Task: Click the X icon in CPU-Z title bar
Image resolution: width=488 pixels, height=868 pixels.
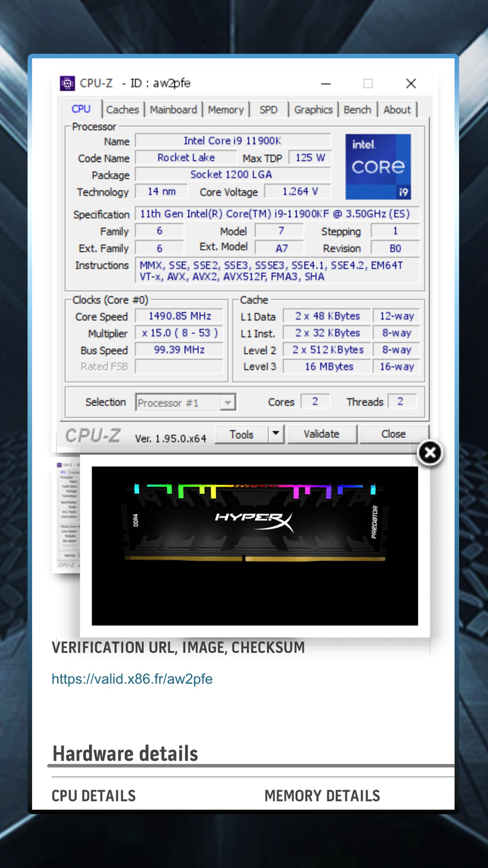Action: tap(411, 84)
